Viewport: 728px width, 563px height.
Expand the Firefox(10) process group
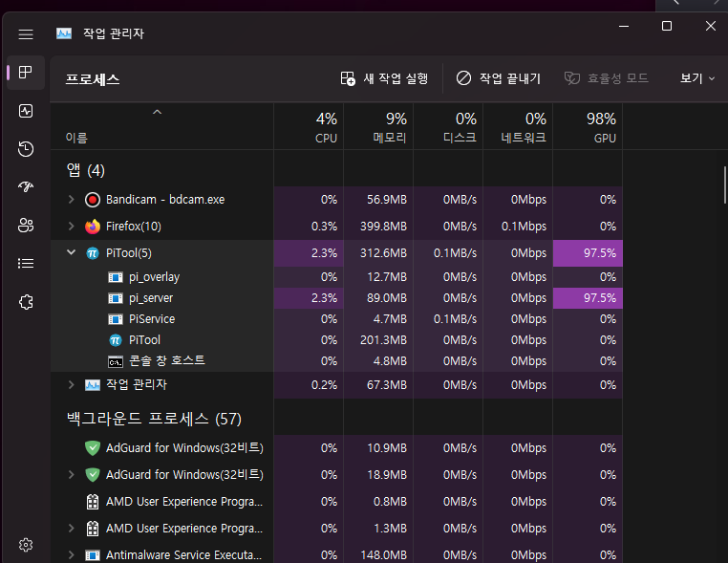click(71, 227)
